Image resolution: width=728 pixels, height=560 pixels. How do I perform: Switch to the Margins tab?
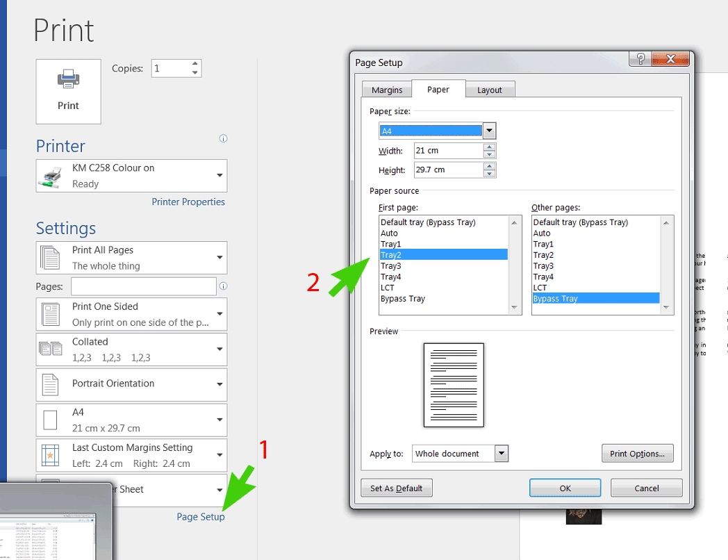pyautogui.click(x=387, y=89)
